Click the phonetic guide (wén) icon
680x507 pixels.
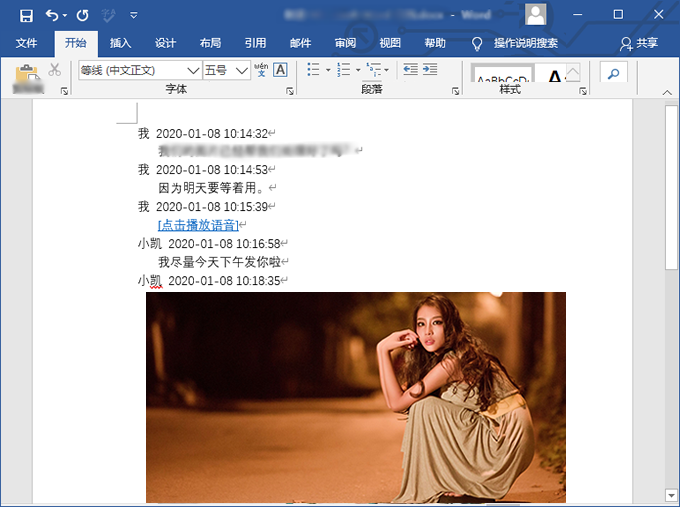pos(261,70)
